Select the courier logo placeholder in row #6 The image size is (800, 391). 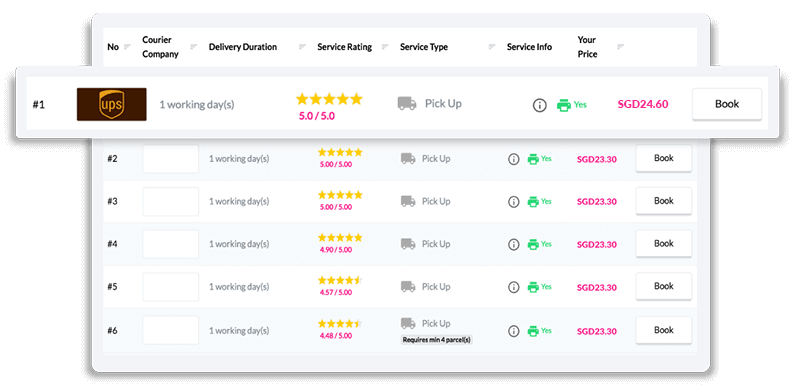tap(170, 330)
